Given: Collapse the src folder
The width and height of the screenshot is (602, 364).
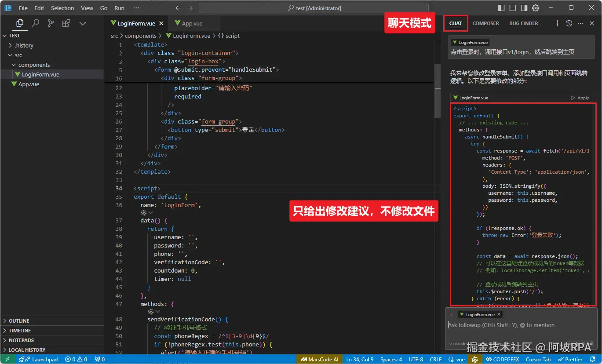Looking at the screenshot, I should (52, 55).
